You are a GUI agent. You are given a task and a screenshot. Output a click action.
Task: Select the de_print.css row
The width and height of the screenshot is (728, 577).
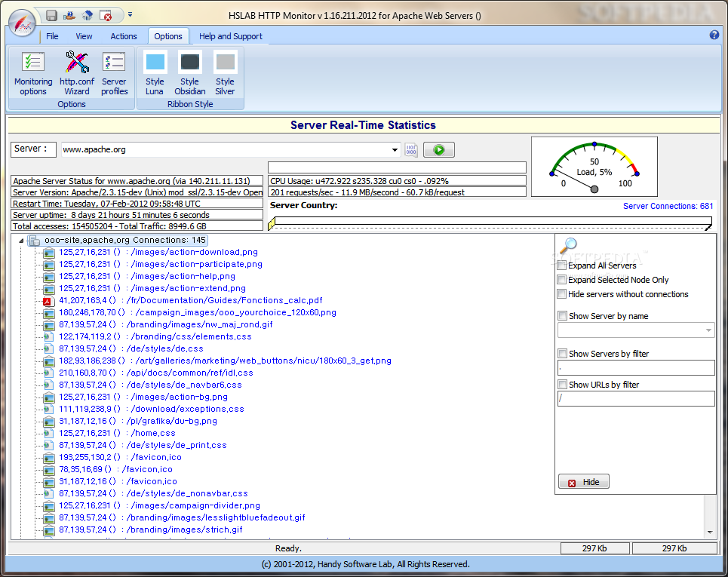coord(143,445)
